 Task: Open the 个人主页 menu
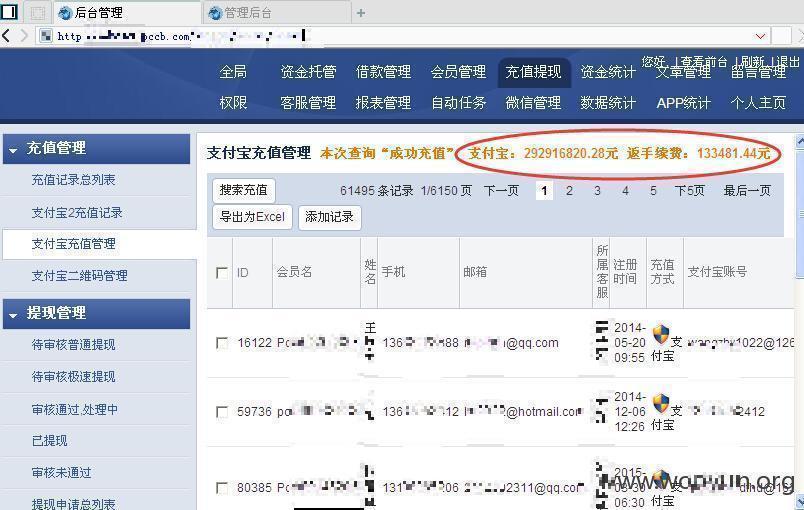click(758, 103)
